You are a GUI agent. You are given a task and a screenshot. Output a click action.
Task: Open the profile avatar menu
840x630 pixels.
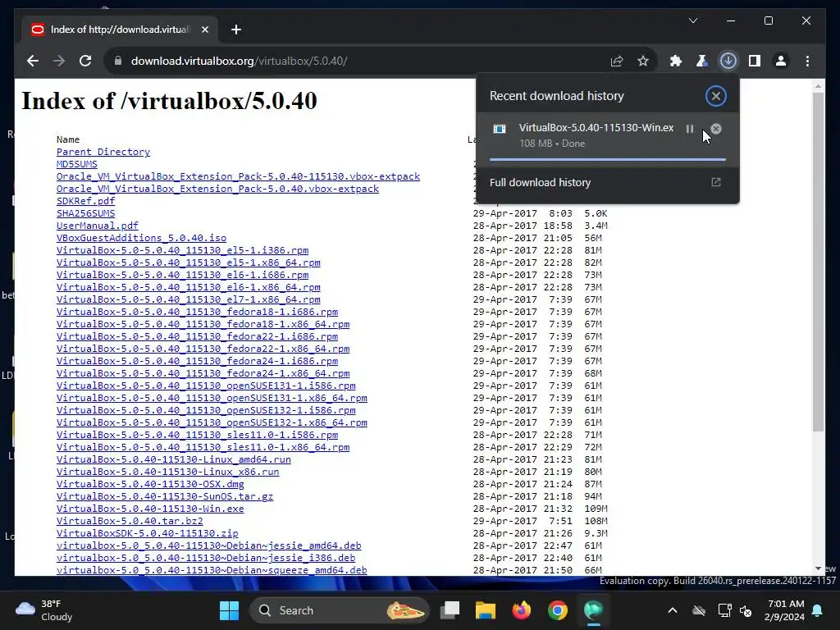pos(781,61)
